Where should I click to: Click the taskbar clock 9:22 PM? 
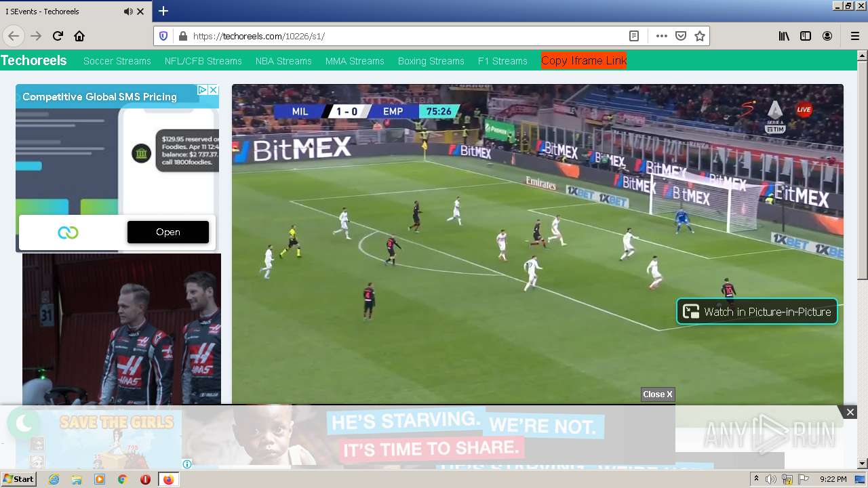[833, 479]
